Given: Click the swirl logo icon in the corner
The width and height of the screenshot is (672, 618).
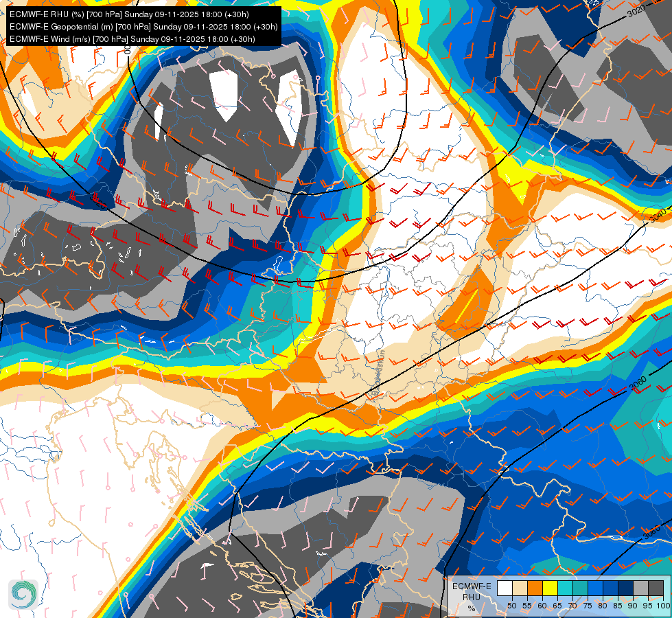Looking at the screenshot, I should 23,594.
